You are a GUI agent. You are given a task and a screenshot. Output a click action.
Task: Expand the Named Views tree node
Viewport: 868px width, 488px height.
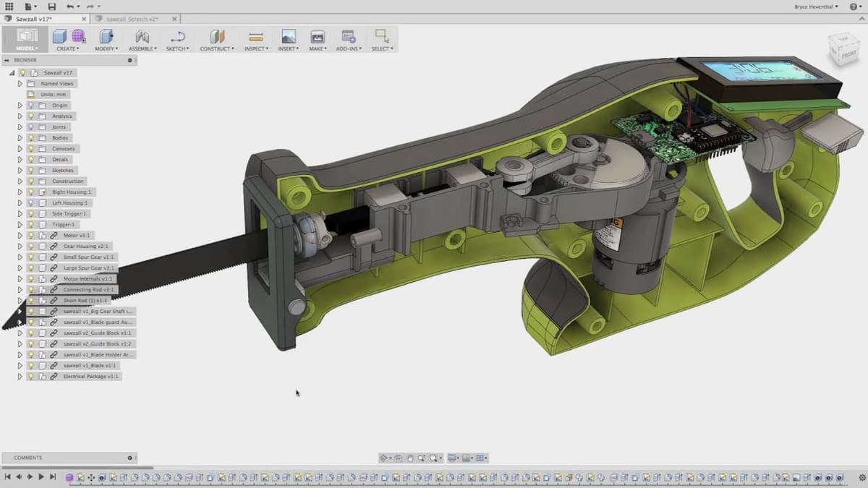click(20, 84)
